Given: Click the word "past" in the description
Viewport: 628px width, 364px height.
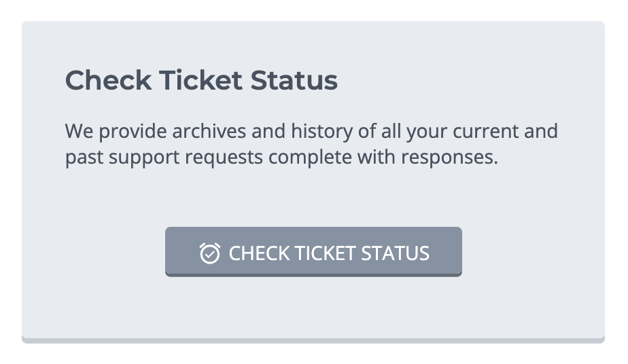Looking at the screenshot, I should (x=82, y=158).
